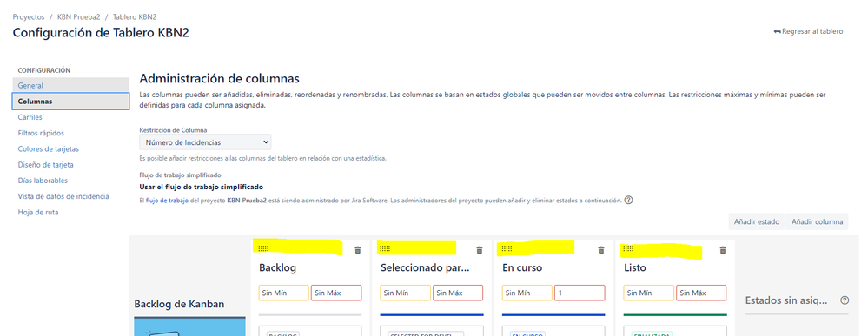Image resolution: width=868 pixels, height=336 pixels.
Task: Click Backlog column Sin Máx field
Action: click(x=336, y=293)
